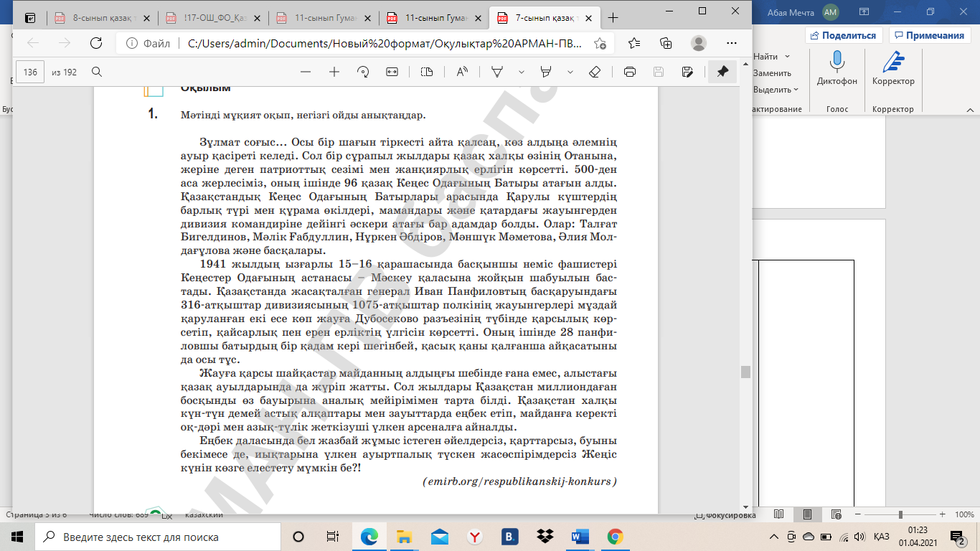Screen dimensions: 980x551
Task: Start Диктофон dictation in Word
Action: click(x=837, y=70)
